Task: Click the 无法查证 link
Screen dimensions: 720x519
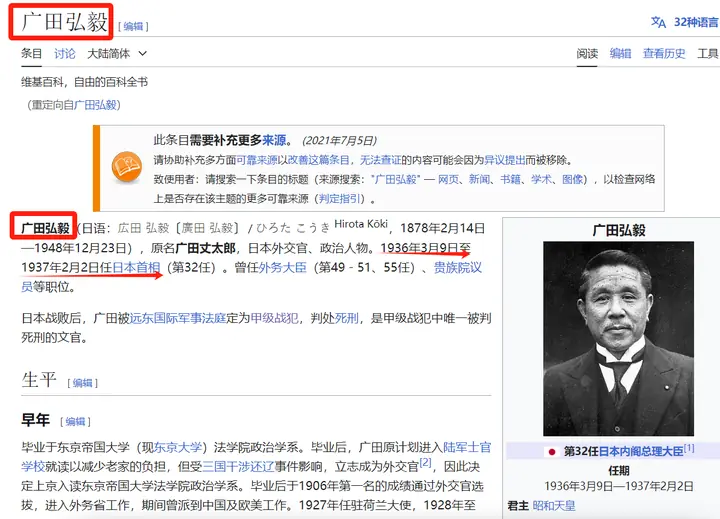Action: 380,160
